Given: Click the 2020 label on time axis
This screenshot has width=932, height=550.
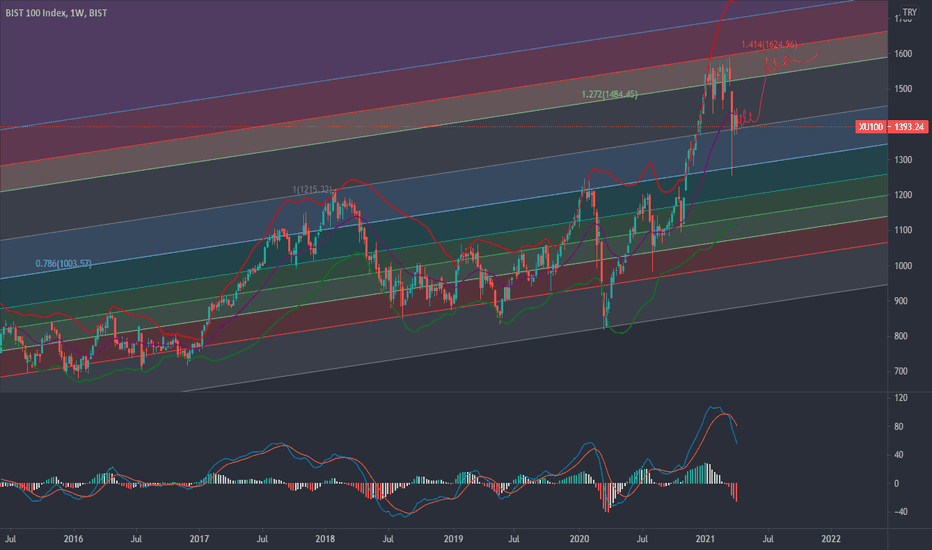Looking at the screenshot, I should click(579, 539).
